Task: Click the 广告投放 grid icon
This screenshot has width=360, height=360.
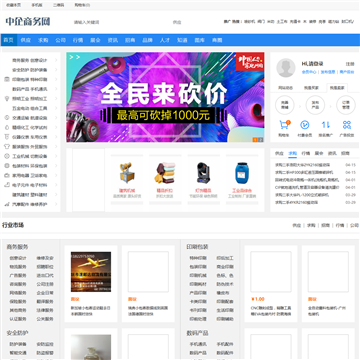Action: tap(347, 125)
